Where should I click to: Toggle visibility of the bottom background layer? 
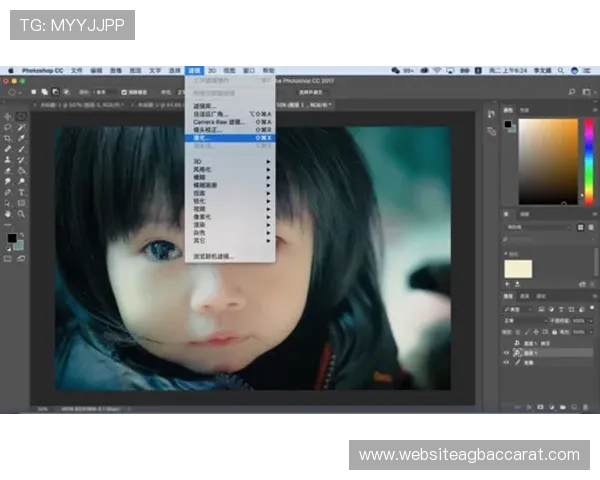[506, 363]
